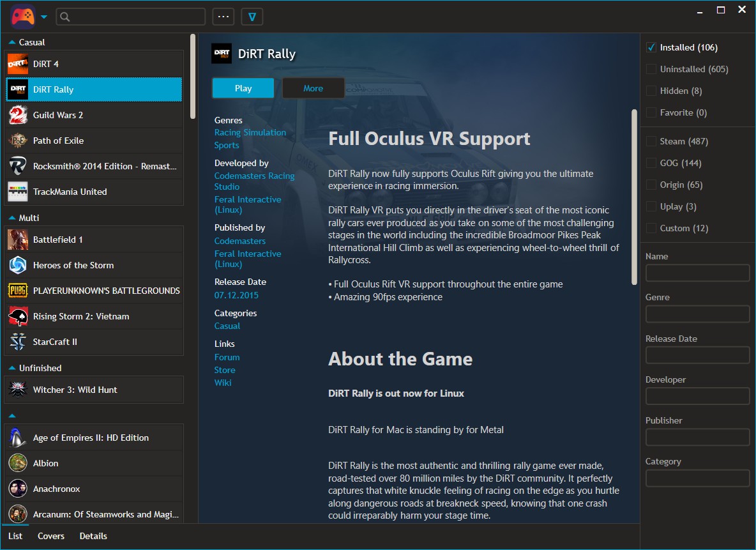756x550 pixels.
Task: Focus the Name filter field
Action: [x=697, y=273]
